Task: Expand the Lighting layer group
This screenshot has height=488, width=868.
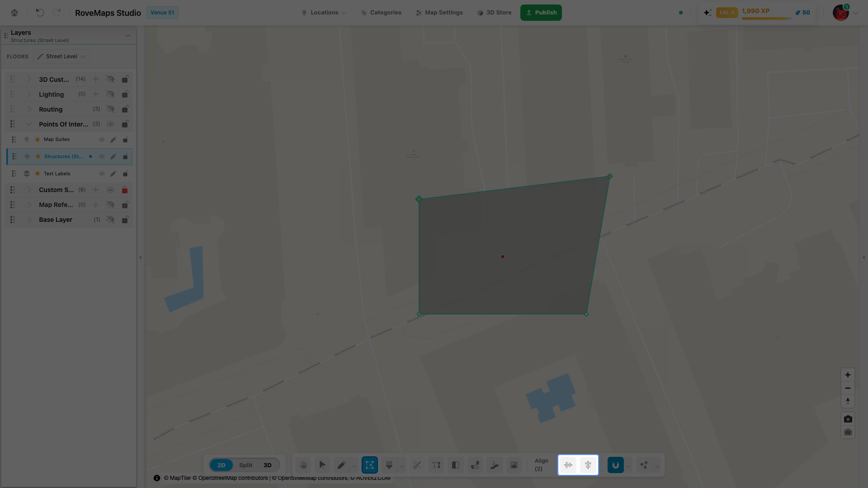Action: pyautogui.click(x=29, y=94)
